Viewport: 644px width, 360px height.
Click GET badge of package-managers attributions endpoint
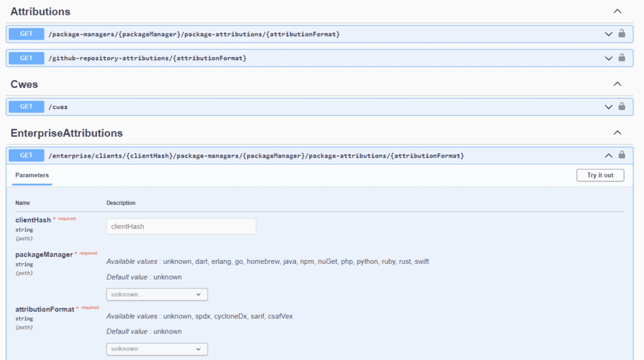(x=26, y=34)
